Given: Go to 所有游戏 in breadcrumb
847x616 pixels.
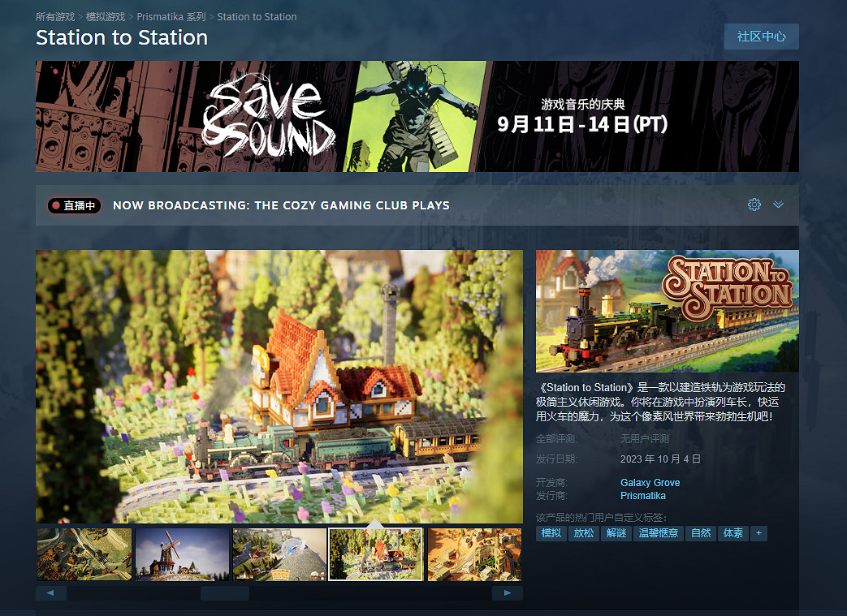Looking at the screenshot, I should click(x=55, y=17).
